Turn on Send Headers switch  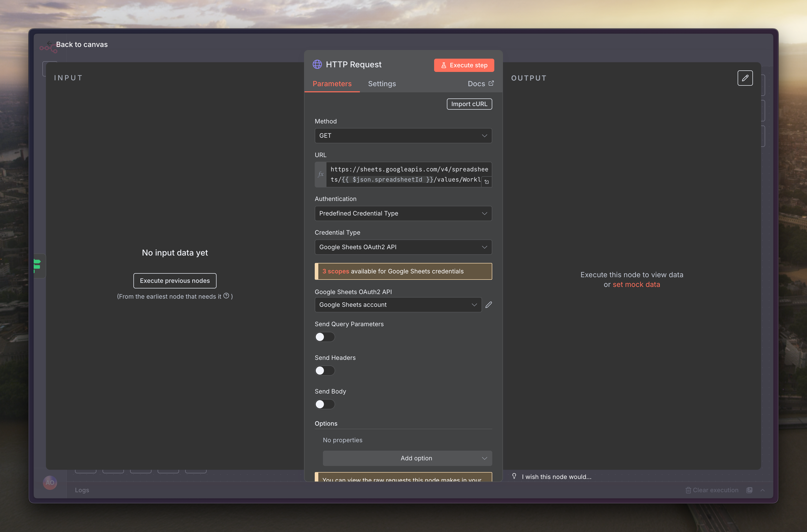pyautogui.click(x=325, y=371)
